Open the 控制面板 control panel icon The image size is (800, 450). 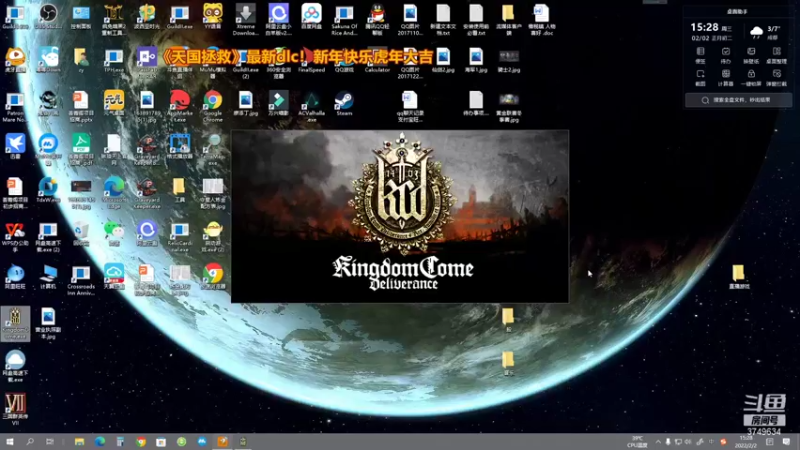(x=81, y=16)
